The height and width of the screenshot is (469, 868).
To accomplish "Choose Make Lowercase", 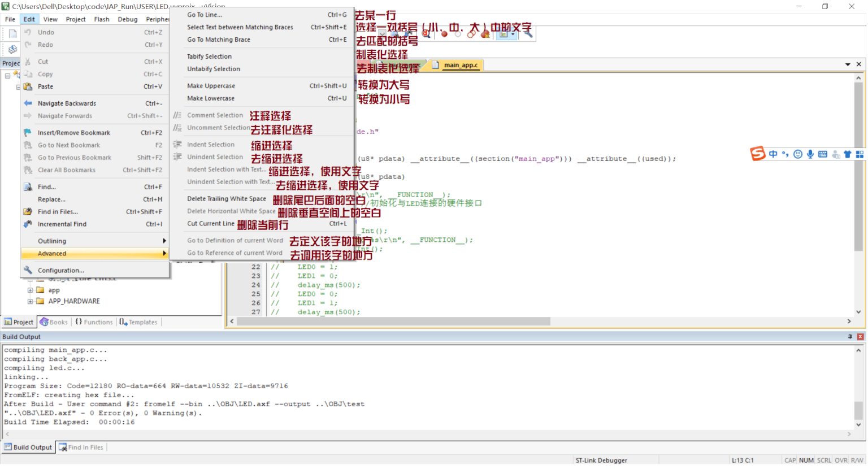I will pyautogui.click(x=262, y=98).
